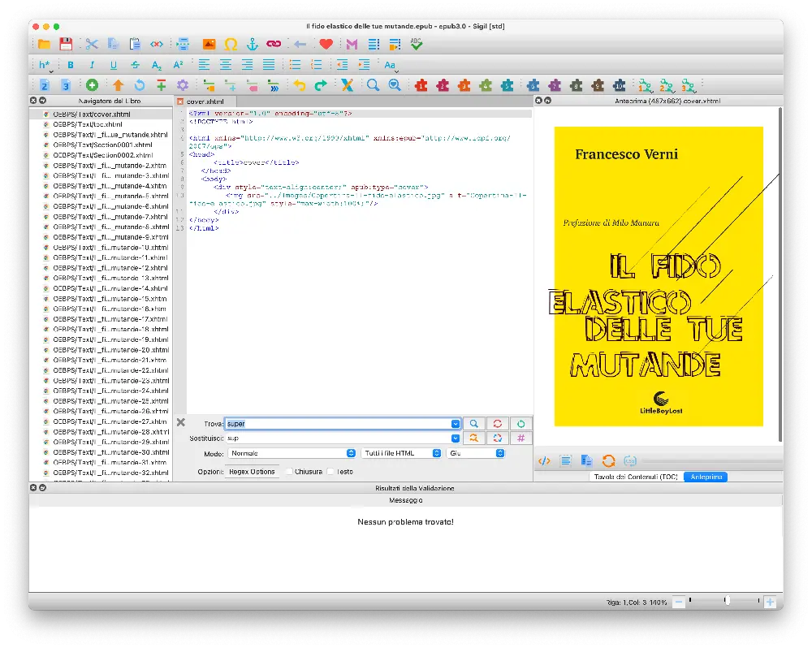812x648 pixels.
Task: Click the zoom in plus button
Action: tap(770, 602)
